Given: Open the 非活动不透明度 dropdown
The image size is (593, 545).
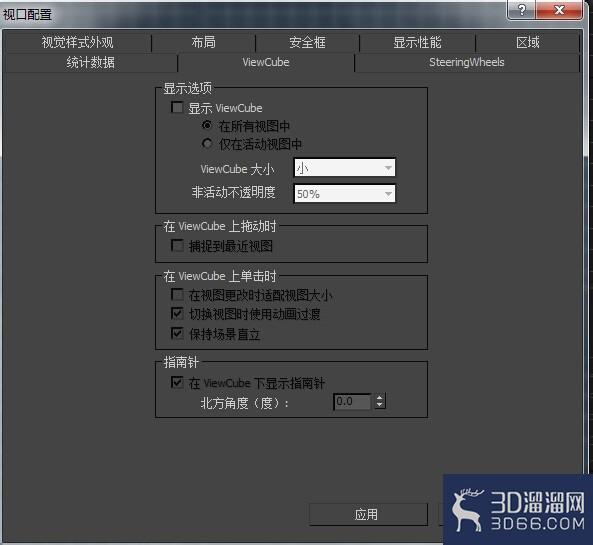Looking at the screenshot, I should [345, 194].
